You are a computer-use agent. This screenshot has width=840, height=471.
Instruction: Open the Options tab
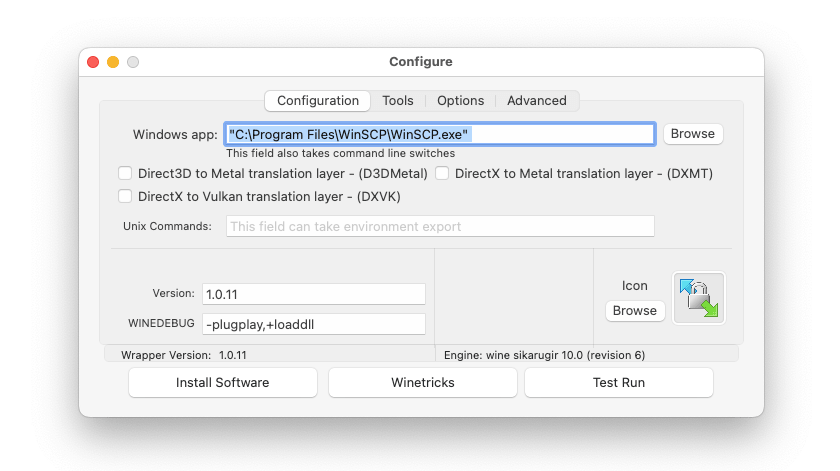point(460,101)
